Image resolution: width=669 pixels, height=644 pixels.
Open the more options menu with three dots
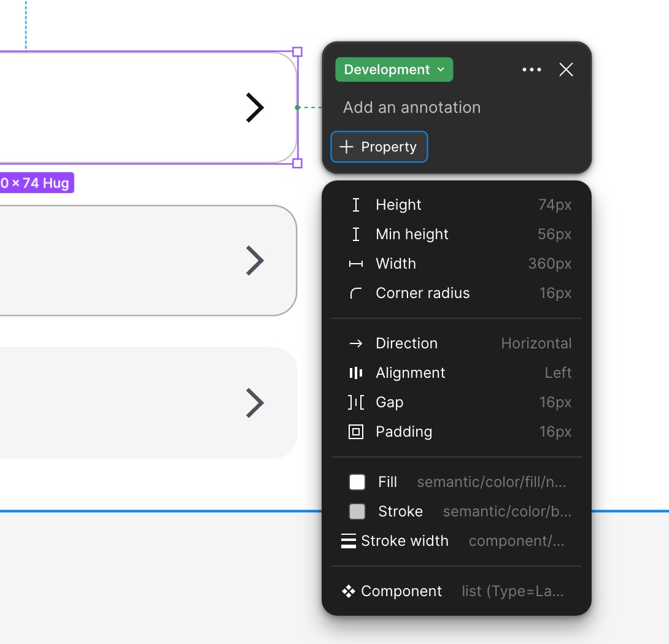coord(532,69)
